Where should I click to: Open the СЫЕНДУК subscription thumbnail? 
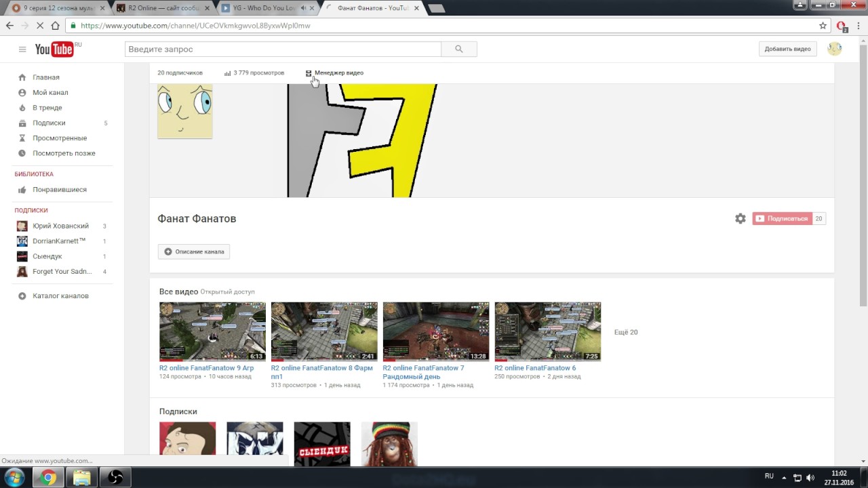pos(322,444)
